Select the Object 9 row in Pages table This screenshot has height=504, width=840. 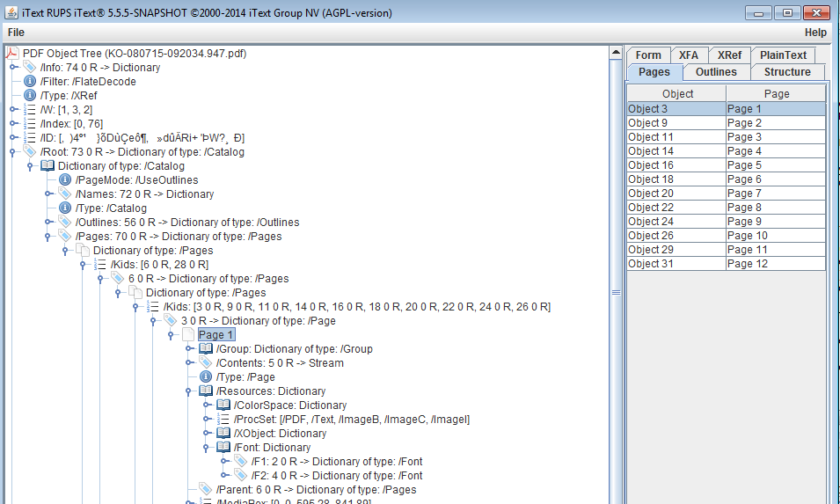726,122
